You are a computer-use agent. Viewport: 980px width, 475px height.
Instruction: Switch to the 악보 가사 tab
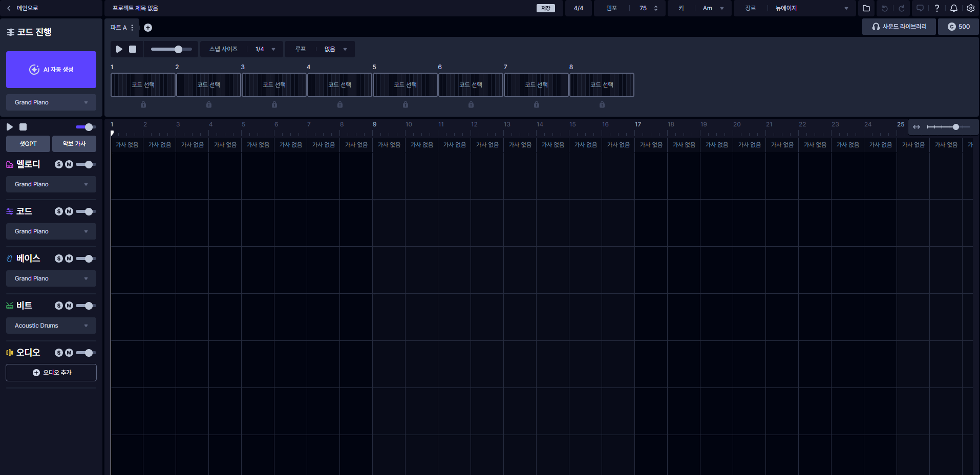tap(74, 144)
